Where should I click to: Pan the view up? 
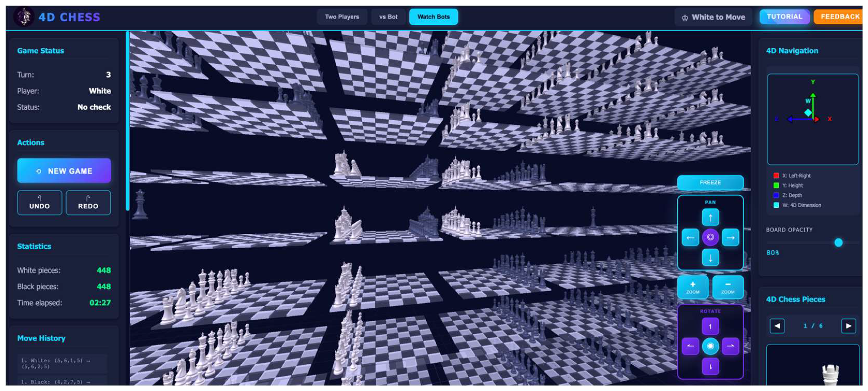point(710,218)
